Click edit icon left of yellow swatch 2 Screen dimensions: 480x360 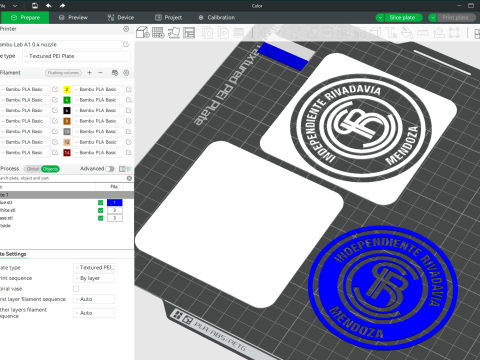[x=55, y=89]
